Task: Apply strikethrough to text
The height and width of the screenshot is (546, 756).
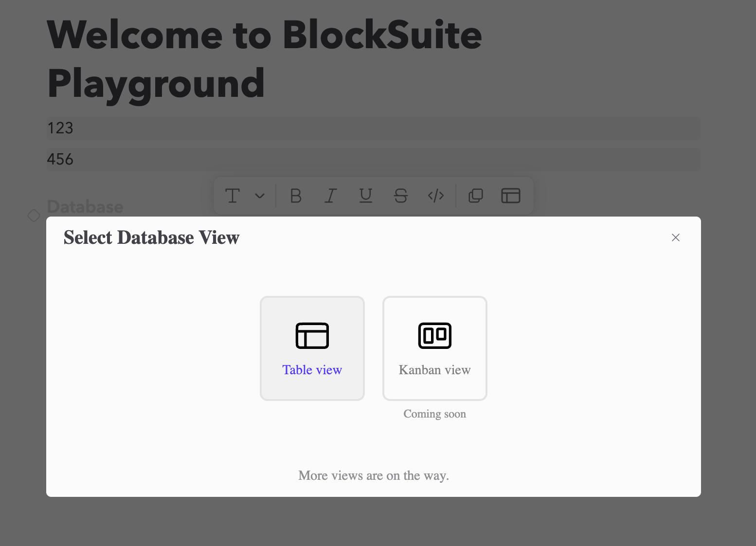Action: [400, 196]
